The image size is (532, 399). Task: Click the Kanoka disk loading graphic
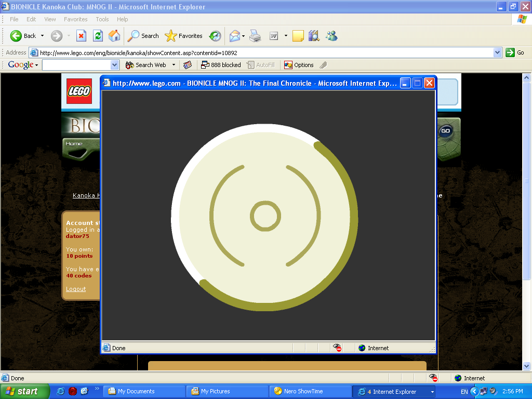264,217
